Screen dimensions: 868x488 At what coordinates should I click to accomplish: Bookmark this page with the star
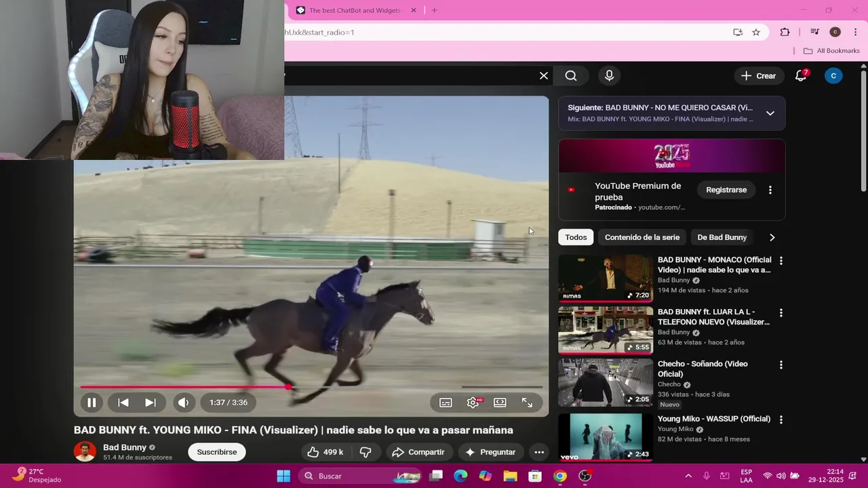pos(756,33)
